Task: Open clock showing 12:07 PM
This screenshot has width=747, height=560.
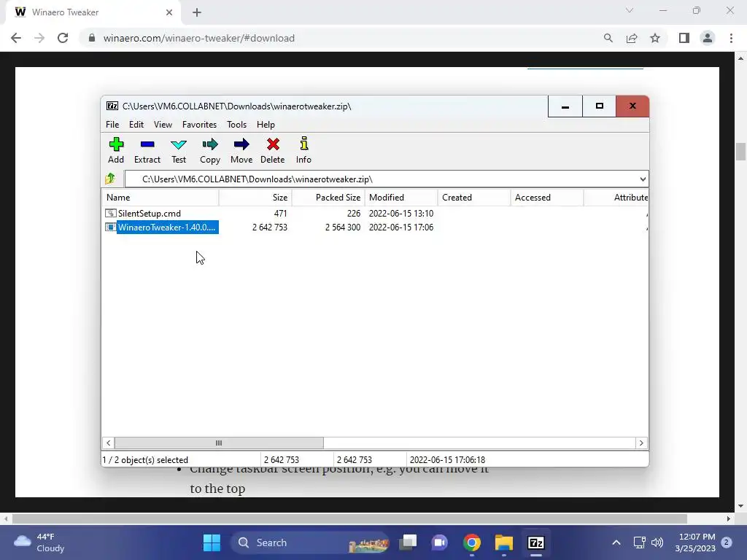Action: coord(695,542)
